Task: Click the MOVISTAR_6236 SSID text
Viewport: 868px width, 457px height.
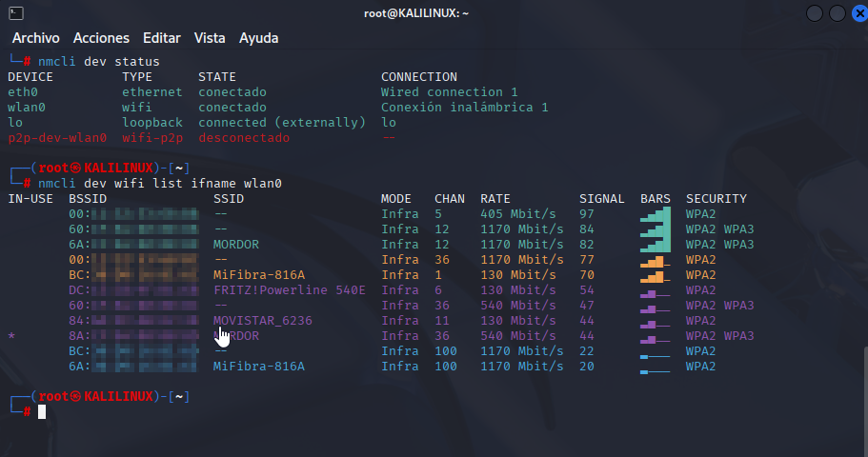Action: point(262,321)
